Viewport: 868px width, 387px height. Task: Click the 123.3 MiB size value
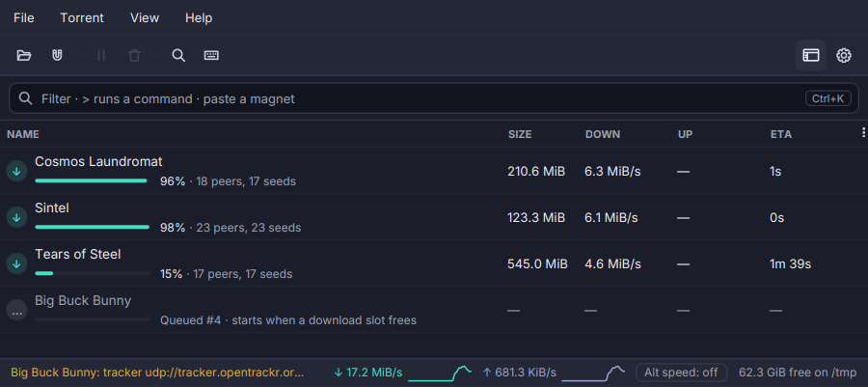pyautogui.click(x=536, y=218)
